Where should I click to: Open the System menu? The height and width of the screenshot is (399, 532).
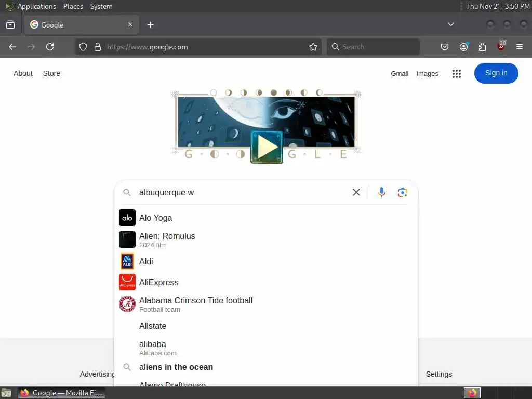pyautogui.click(x=101, y=6)
